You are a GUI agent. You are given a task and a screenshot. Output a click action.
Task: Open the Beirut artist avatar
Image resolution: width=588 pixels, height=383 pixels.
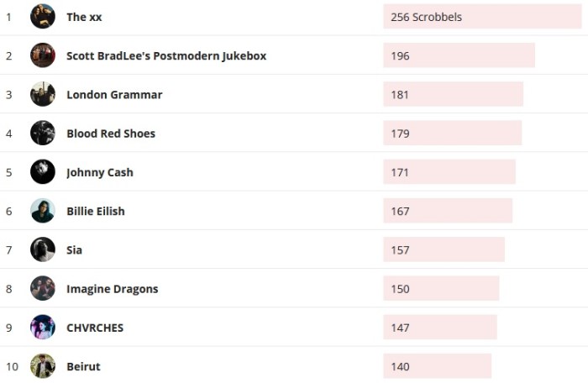[x=43, y=366]
